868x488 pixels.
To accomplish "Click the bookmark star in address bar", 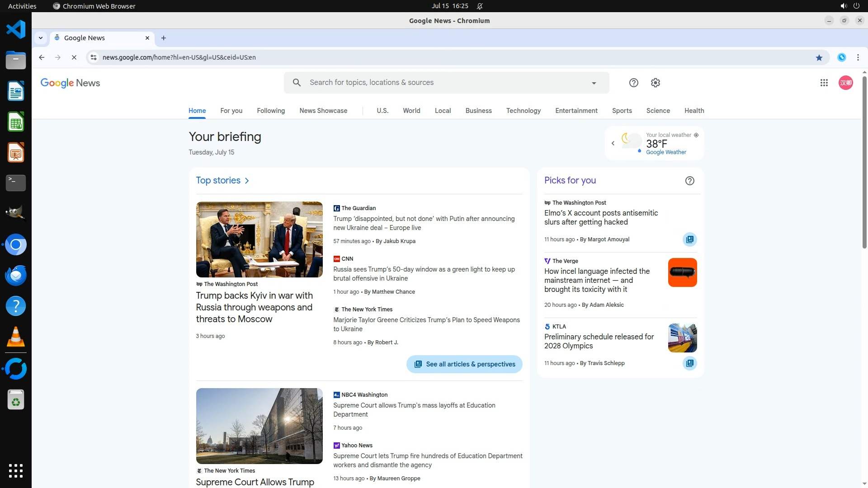I will [819, 57].
